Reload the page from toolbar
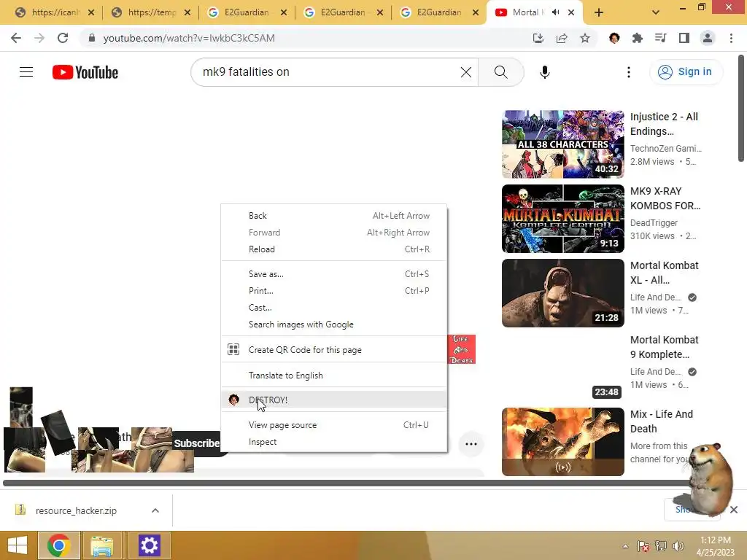Viewport: 747px width, 560px height. [x=63, y=38]
